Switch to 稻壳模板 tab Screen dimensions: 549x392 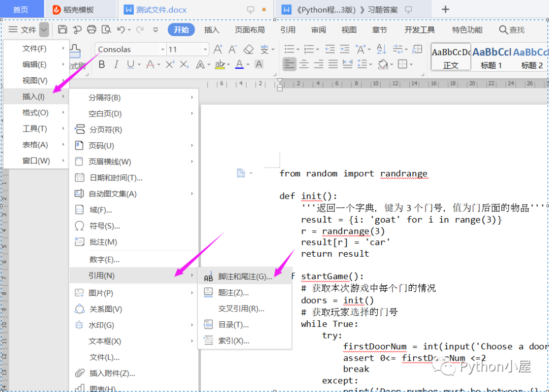click(x=74, y=10)
